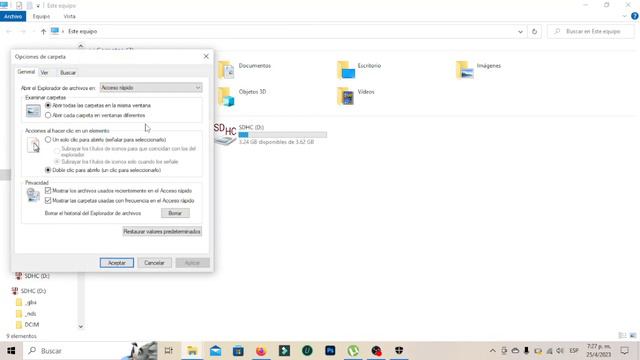Screen dimensions: 640x360
Task: Switch to details view icon in status bar
Action: [622, 336]
